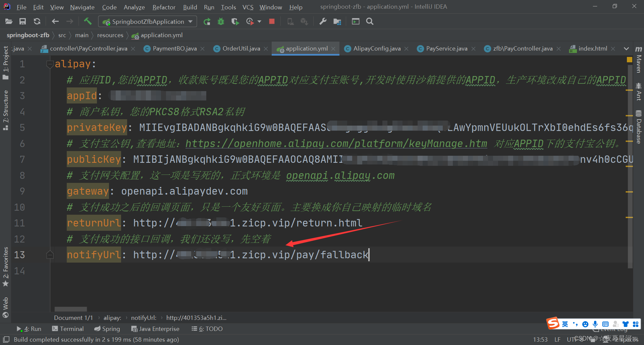Open file via folder icon in toolbar

(9, 21)
